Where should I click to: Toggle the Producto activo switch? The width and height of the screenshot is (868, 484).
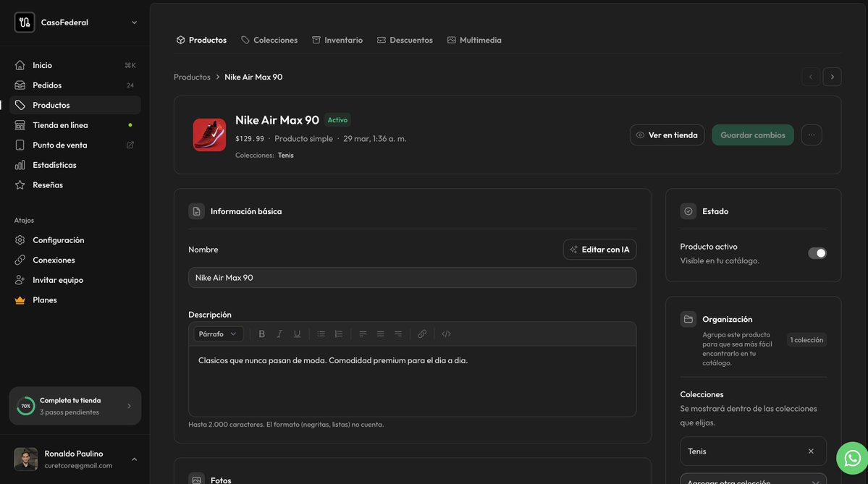(817, 253)
